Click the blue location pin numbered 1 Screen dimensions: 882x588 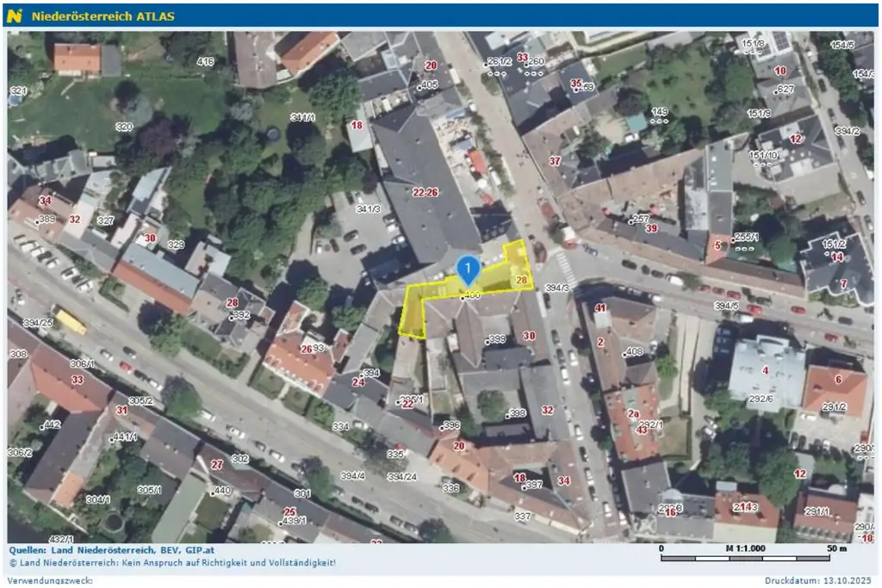pyautogui.click(x=467, y=270)
